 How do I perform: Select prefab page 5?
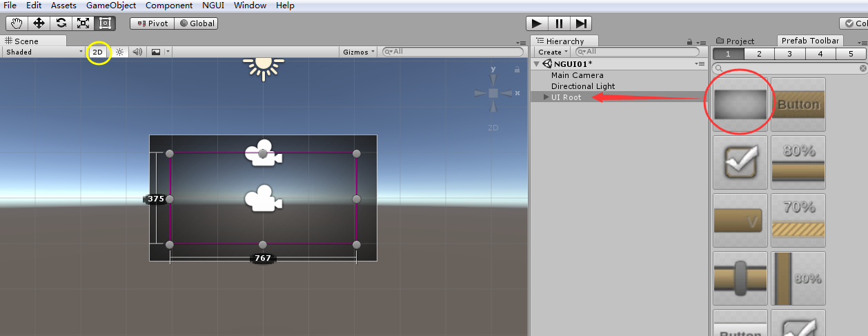[x=851, y=54]
